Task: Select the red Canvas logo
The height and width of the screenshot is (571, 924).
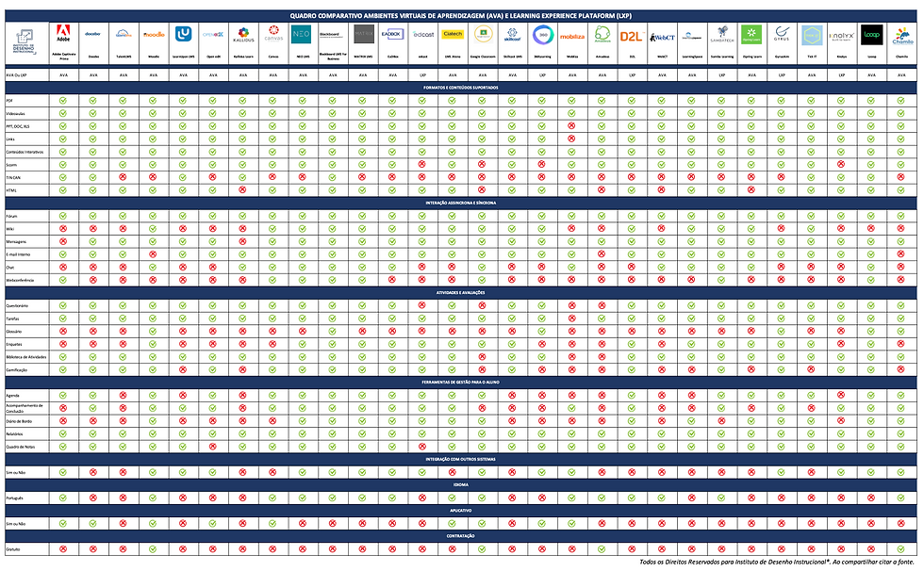Action: click(272, 33)
